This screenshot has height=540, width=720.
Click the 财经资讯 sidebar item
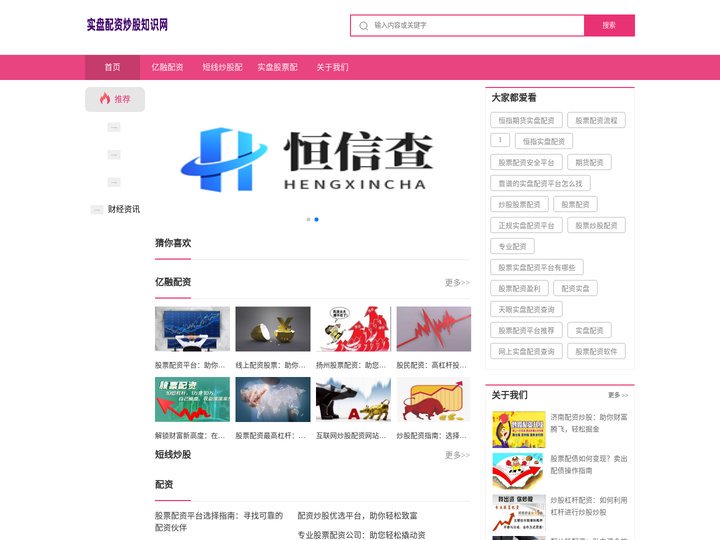tap(124, 209)
